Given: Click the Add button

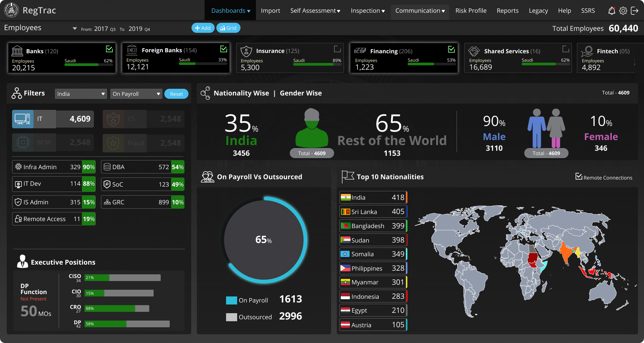Looking at the screenshot, I should click(x=203, y=28).
